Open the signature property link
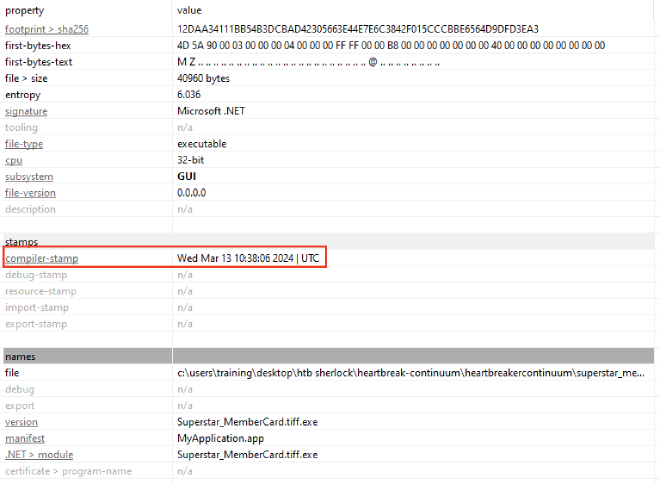 pos(26,111)
